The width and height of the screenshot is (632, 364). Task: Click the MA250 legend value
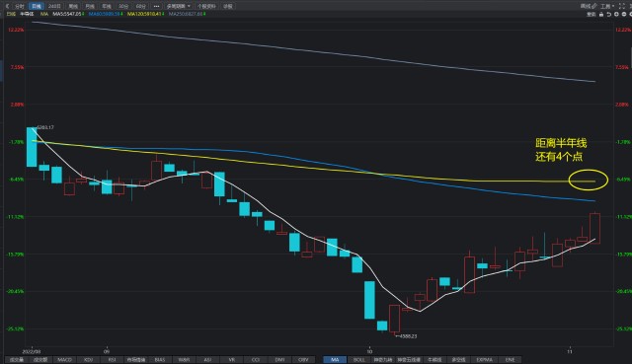[x=187, y=14]
